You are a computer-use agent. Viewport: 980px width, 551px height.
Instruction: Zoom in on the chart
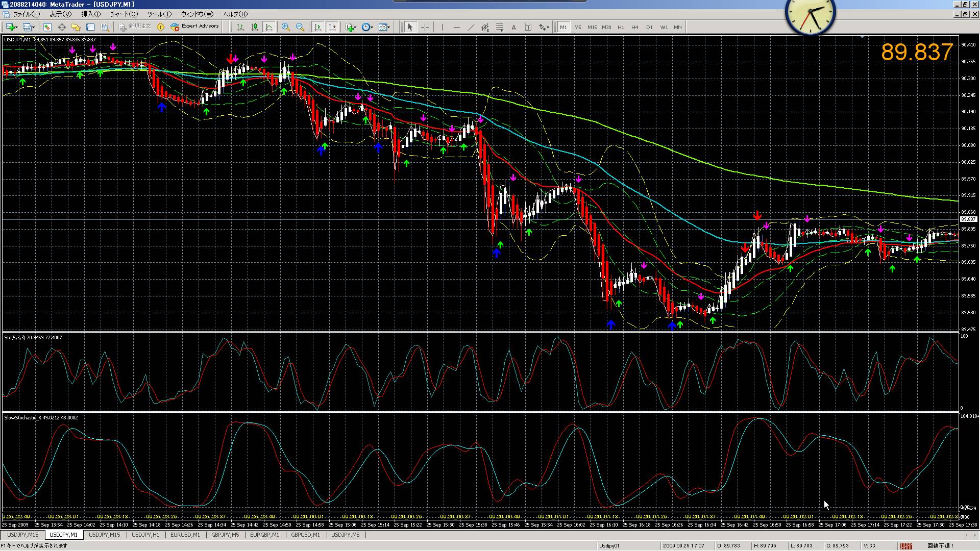point(286,27)
